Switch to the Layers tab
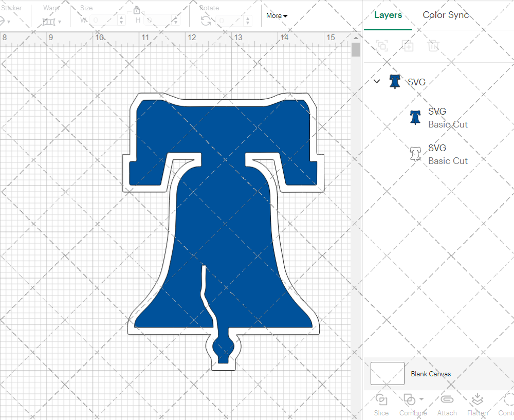 click(388, 15)
